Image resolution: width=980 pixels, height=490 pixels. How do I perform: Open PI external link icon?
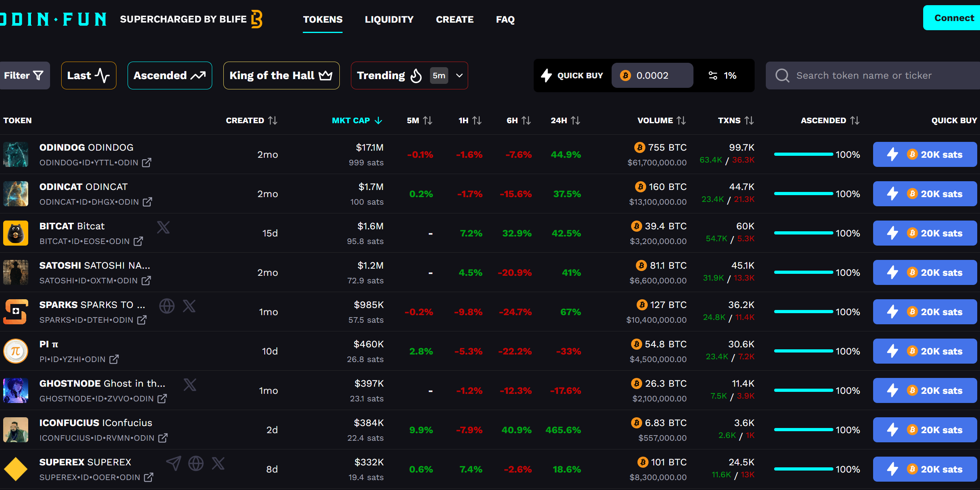[114, 359]
